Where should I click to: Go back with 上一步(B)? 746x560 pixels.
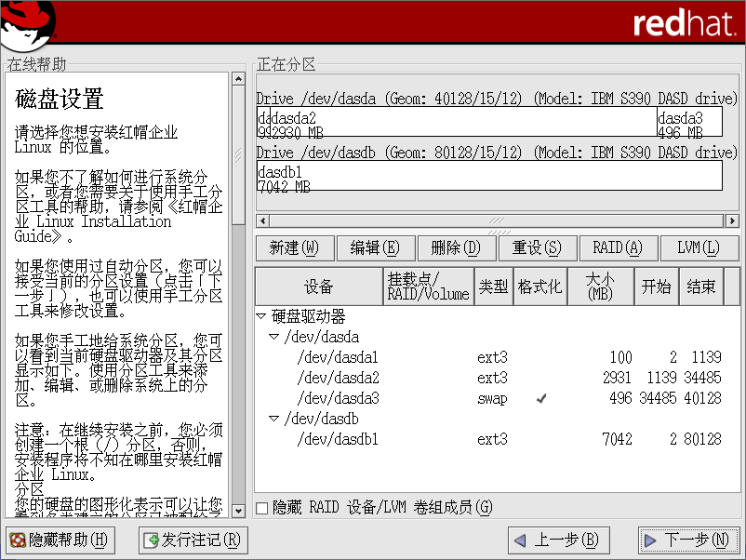[559, 540]
